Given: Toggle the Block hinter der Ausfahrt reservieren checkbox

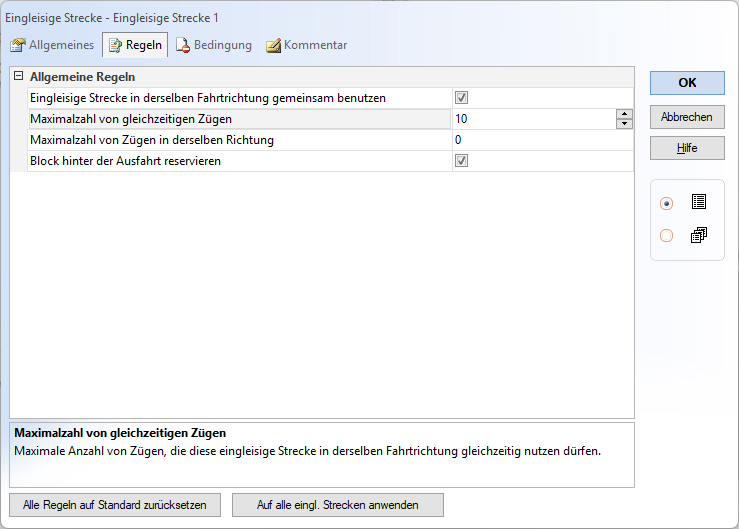Looking at the screenshot, I should click(462, 161).
